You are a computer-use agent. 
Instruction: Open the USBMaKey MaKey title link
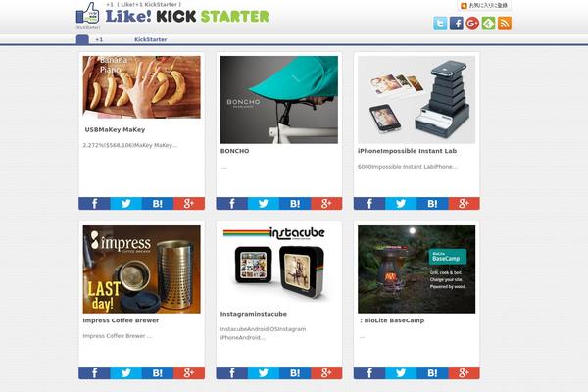click(x=115, y=129)
